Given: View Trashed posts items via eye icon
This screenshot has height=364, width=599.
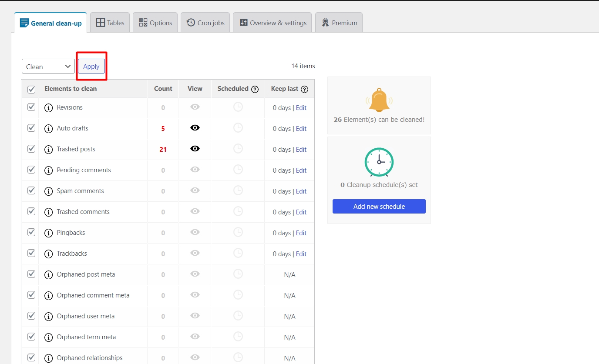Looking at the screenshot, I should [x=195, y=149].
